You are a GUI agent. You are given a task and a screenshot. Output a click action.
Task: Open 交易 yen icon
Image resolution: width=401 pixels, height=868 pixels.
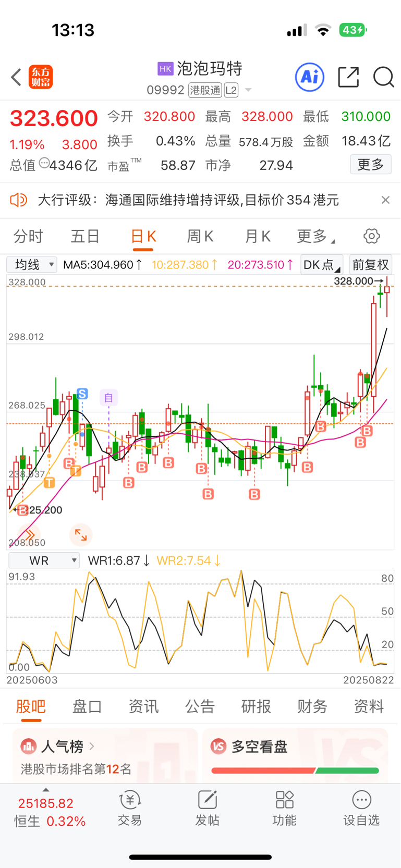130,800
